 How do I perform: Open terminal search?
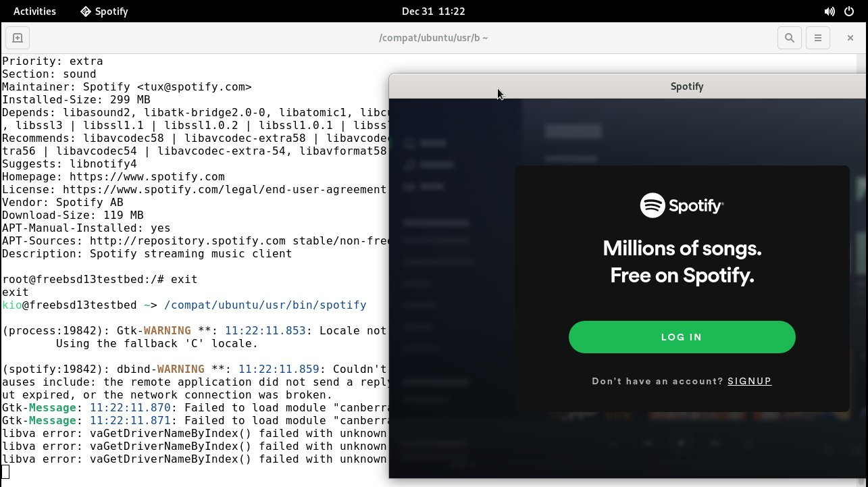pyautogui.click(x=789, y=38)
